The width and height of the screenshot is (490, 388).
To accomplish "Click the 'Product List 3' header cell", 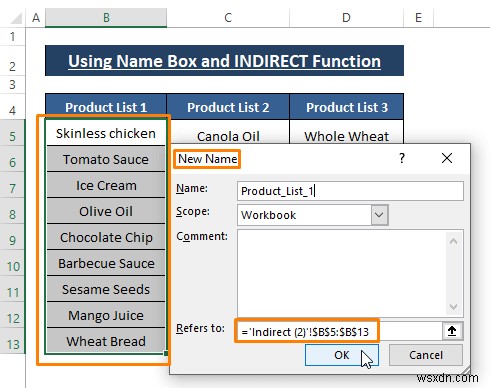I will pos(347,107).
